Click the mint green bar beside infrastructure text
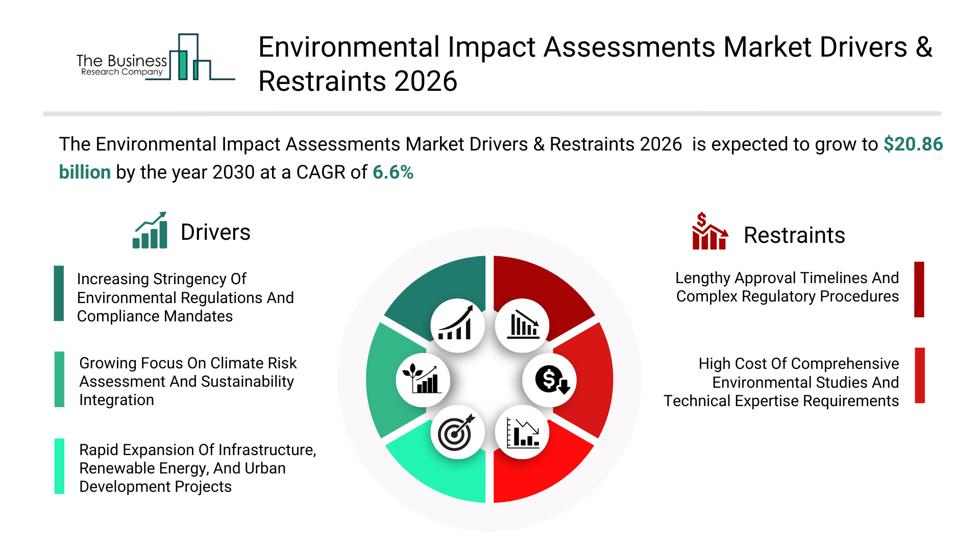980x551 pixels. [x=59, y=466]
